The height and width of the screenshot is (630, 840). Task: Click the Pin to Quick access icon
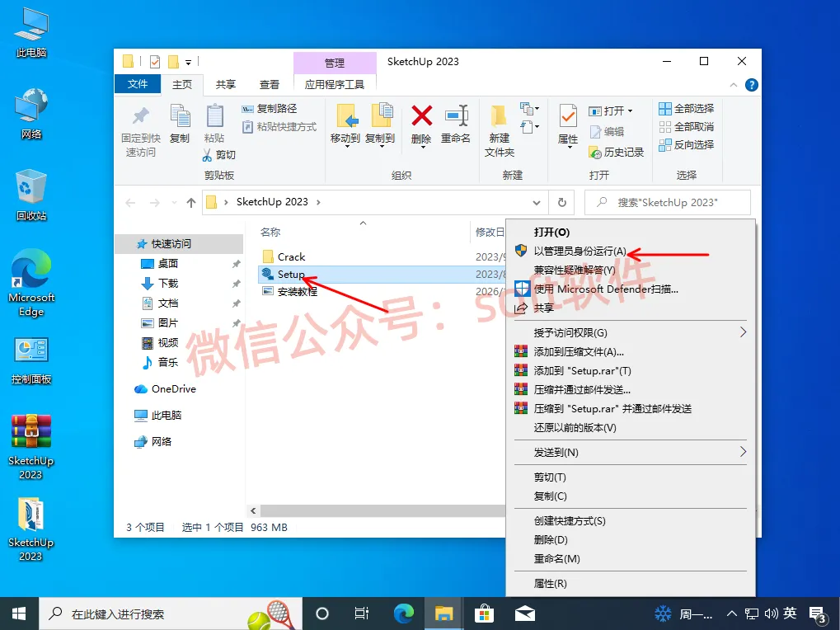pos(140,116)
